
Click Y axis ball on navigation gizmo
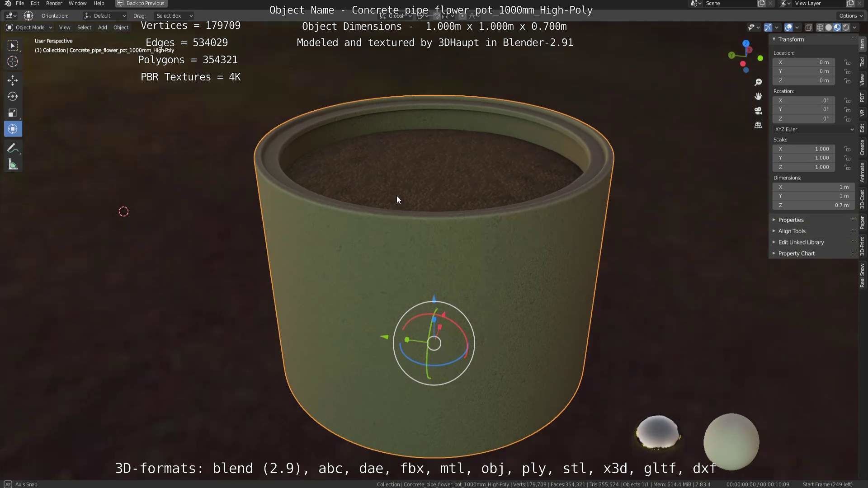tap(731, 55)
